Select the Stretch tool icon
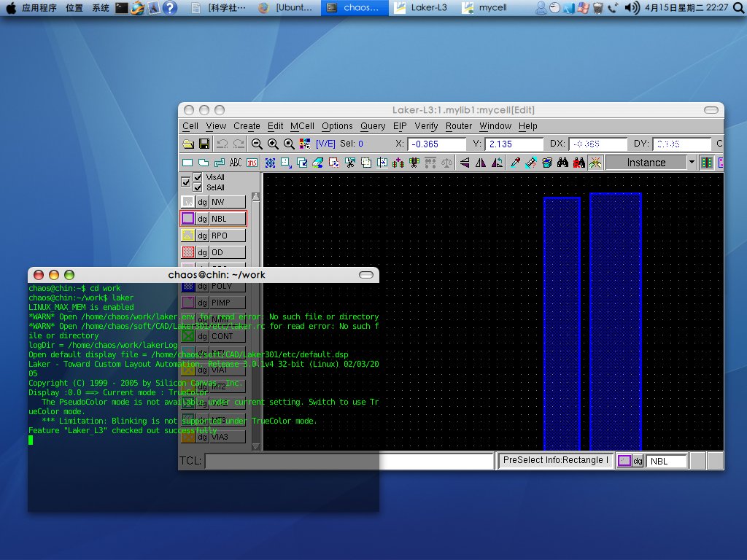Image resolution: width=747 pixels, height=560 pixels. click(x=286, y=163)
